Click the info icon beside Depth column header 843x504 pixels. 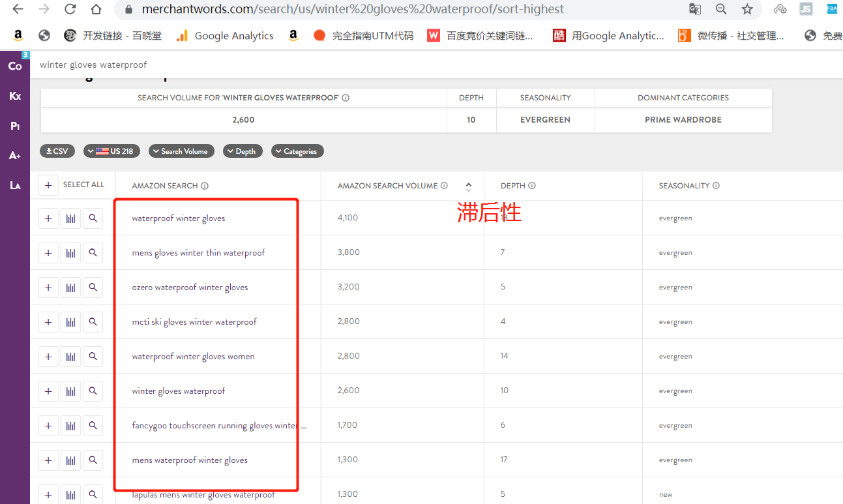pos(532,186)
